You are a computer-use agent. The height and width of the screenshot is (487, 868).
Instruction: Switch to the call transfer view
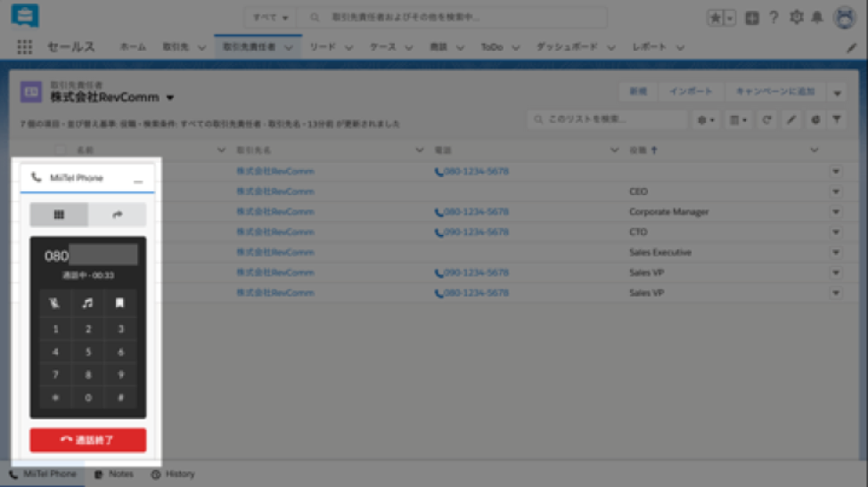tap(117, 215)
